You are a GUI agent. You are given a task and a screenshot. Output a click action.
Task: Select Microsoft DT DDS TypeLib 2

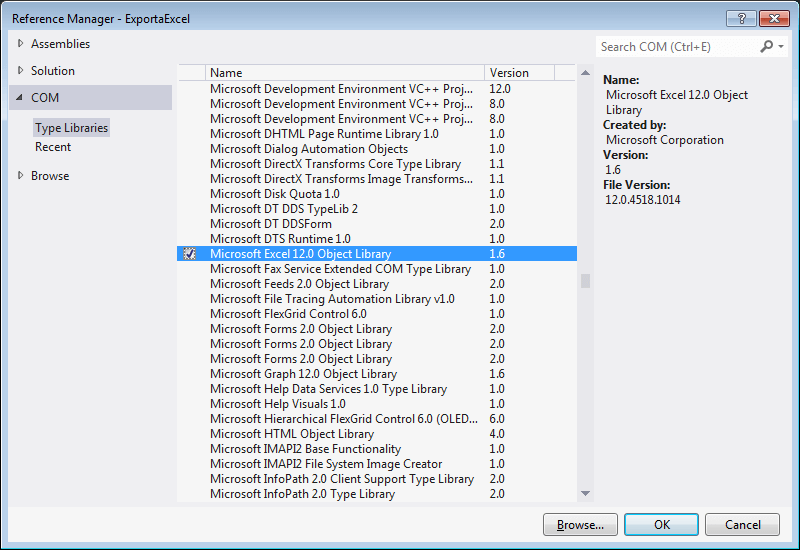click(377, 209)
